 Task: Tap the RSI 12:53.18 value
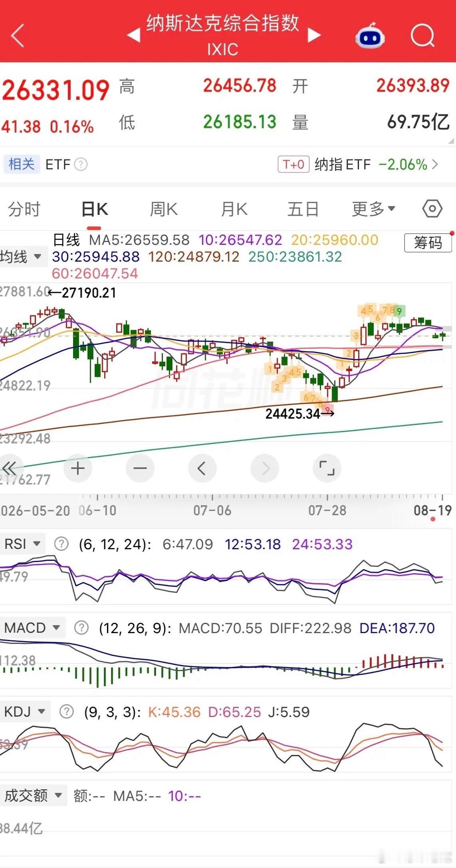click(253, 544)
